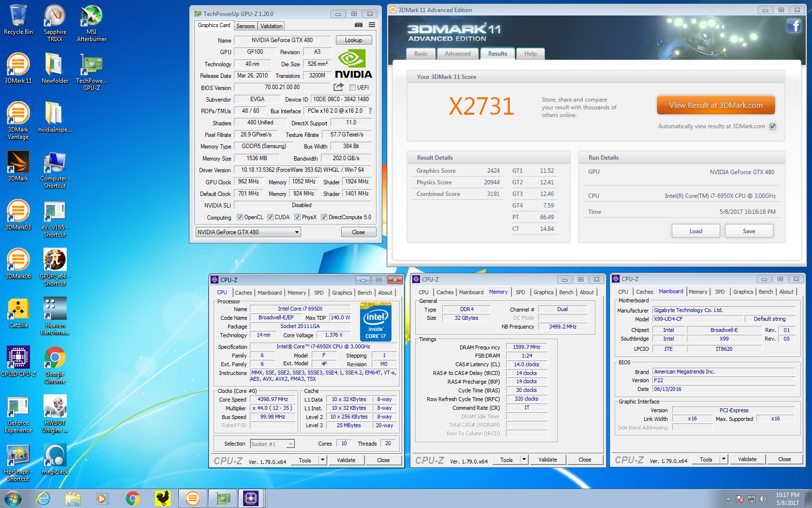Click Validate in CPU-Z CPU window

[346, 460]
